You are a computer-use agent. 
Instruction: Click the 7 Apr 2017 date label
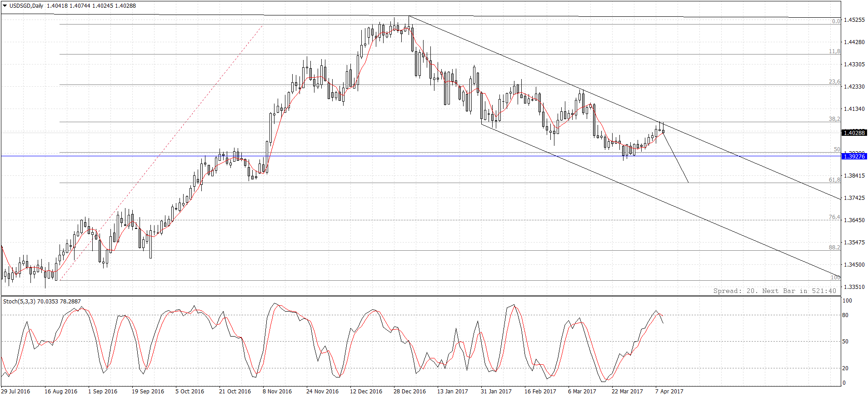point(669,392)
